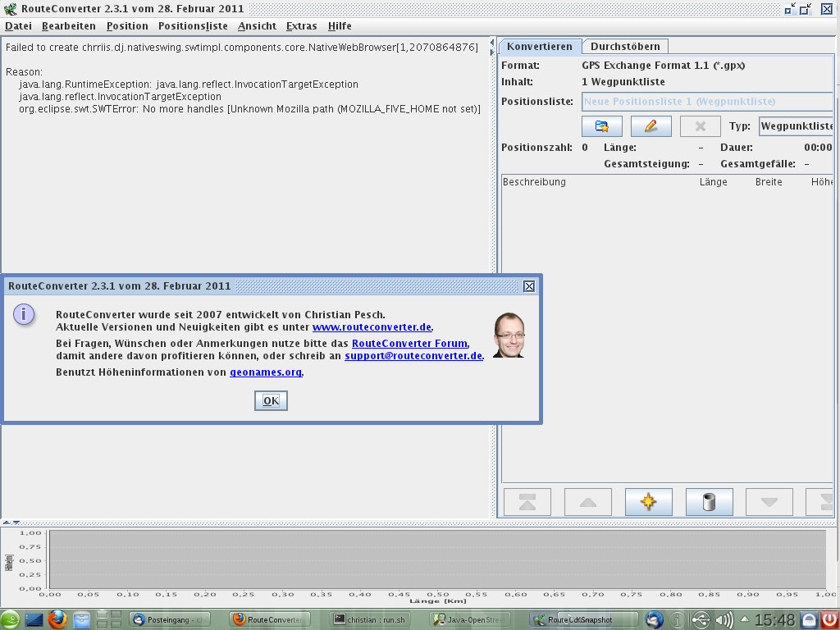Open the Datei menu
Image resolution: width=840 pixels, height=630 pixels.
tap(18, 26)
